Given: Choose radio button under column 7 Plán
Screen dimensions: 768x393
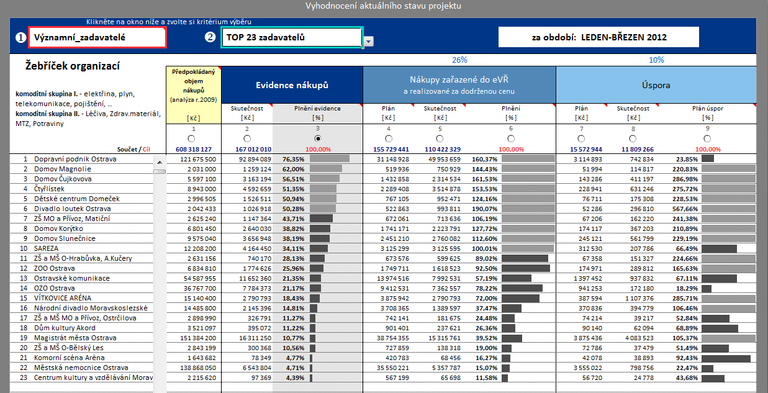Looking at the screenshot, I should tap(581, 139).
